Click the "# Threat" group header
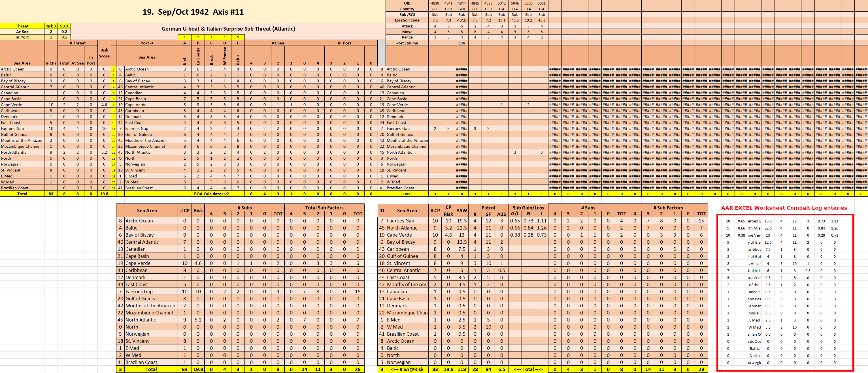Screen dimensions: 868x373 78,43
